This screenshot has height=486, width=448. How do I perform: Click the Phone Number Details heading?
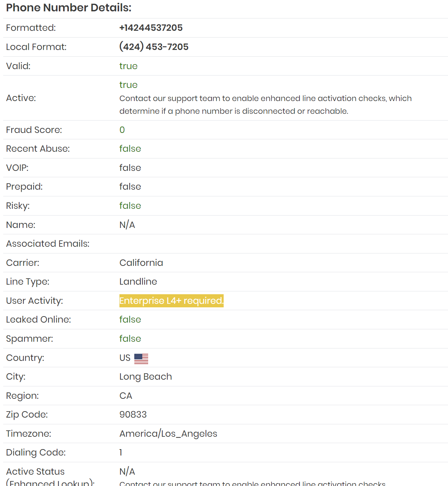point(69,7)
